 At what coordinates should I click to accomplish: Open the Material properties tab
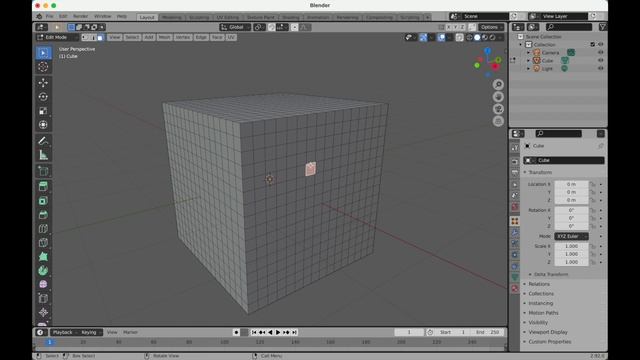pos(515,289)
